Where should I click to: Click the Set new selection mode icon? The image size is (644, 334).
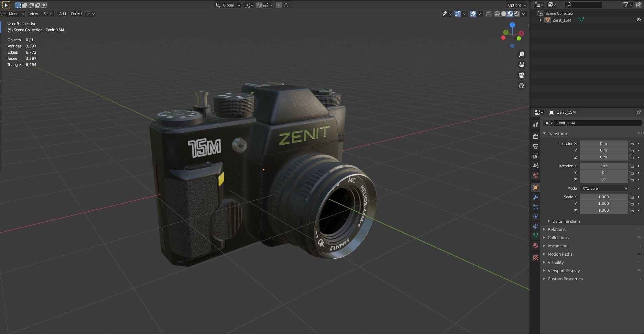point(18,5)
